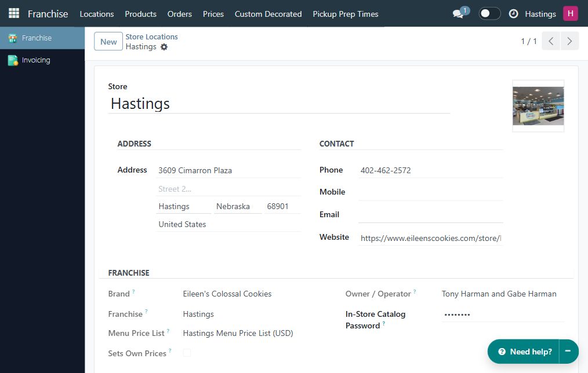This screenshot has width=588, height=373.
Task: Show the Brand field help tooltip
Action: (x=133, y=291)
